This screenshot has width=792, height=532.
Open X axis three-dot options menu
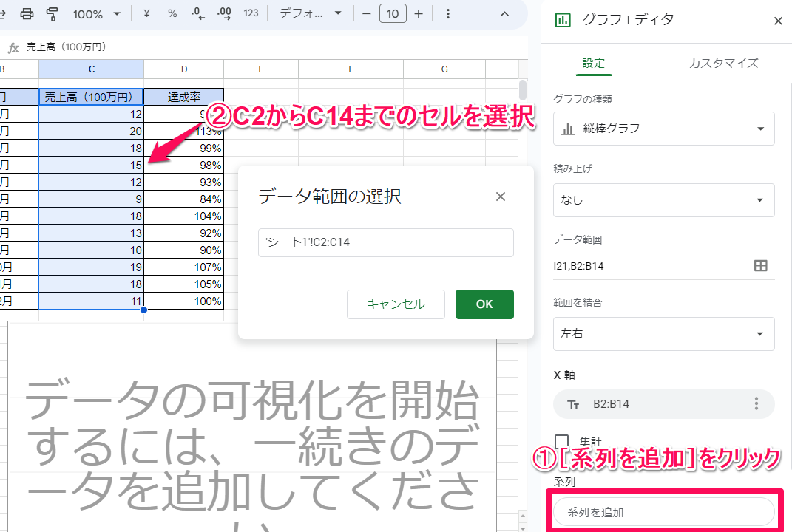[x=757, y=403]
